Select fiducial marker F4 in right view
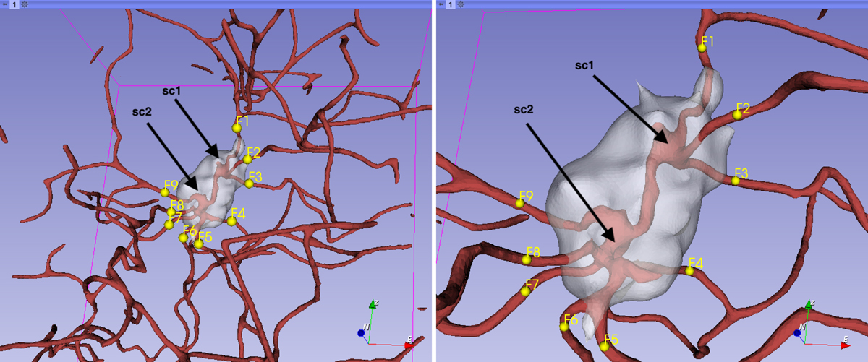The height and width of the screenshot is (362, 868). [690, 271]
